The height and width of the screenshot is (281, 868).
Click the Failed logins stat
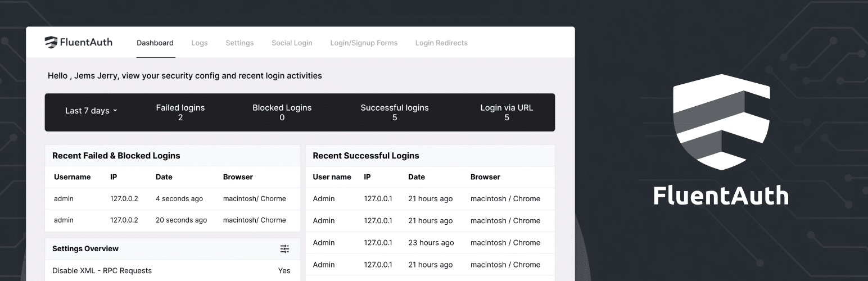pyautogui.click(x=180, y=112)
